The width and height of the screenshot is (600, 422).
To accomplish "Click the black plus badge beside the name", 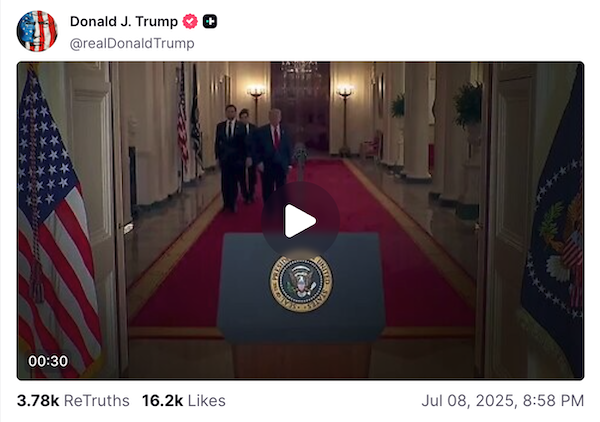I will coord(210,21).
